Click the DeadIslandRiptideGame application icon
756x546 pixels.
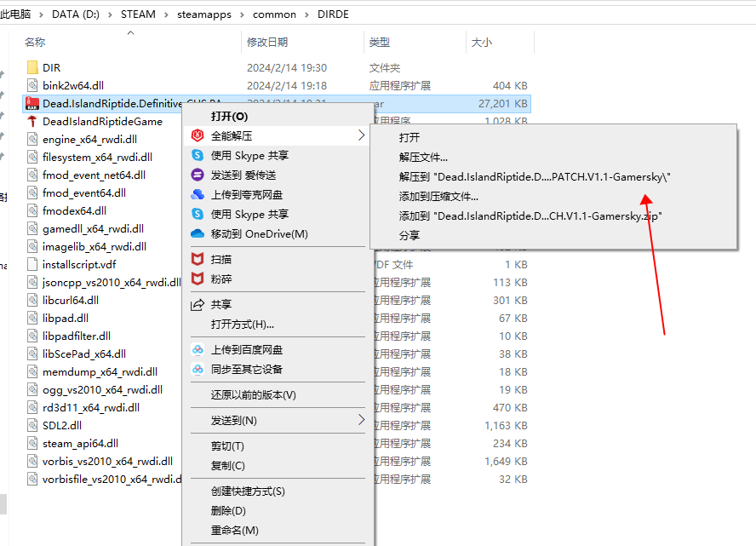(x=32, y=121)
